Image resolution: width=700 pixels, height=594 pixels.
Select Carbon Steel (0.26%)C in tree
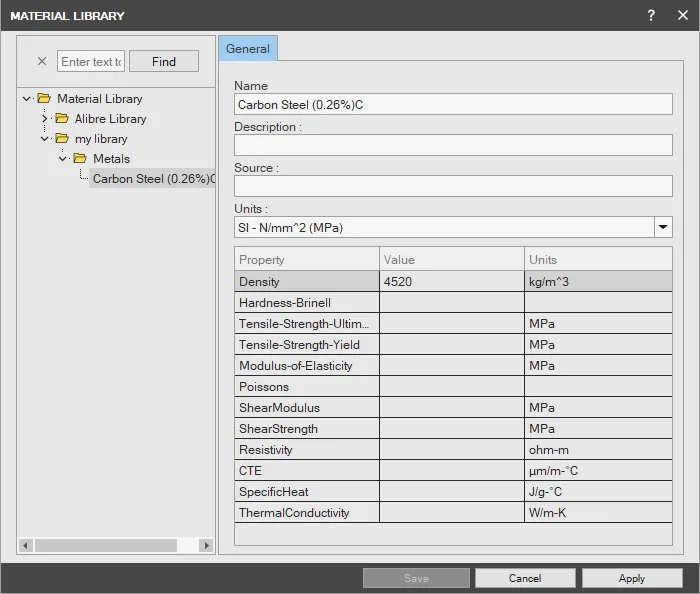(152, 179)
